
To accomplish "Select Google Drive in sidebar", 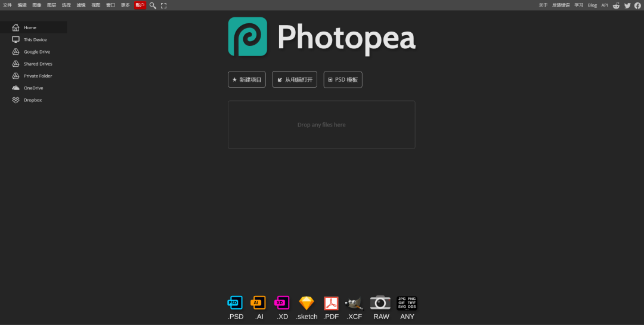I will (x=36, y=52).
